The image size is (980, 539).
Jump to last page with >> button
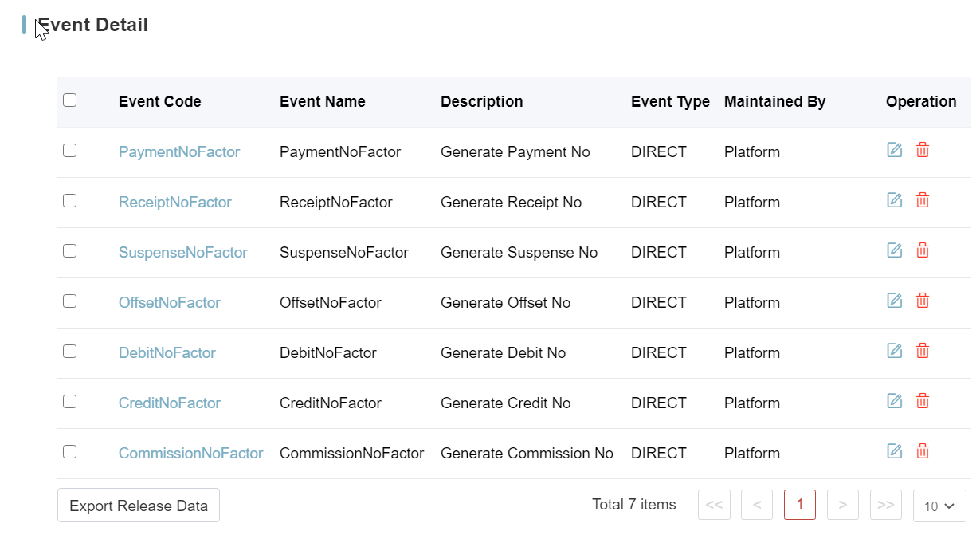[885, 505]
